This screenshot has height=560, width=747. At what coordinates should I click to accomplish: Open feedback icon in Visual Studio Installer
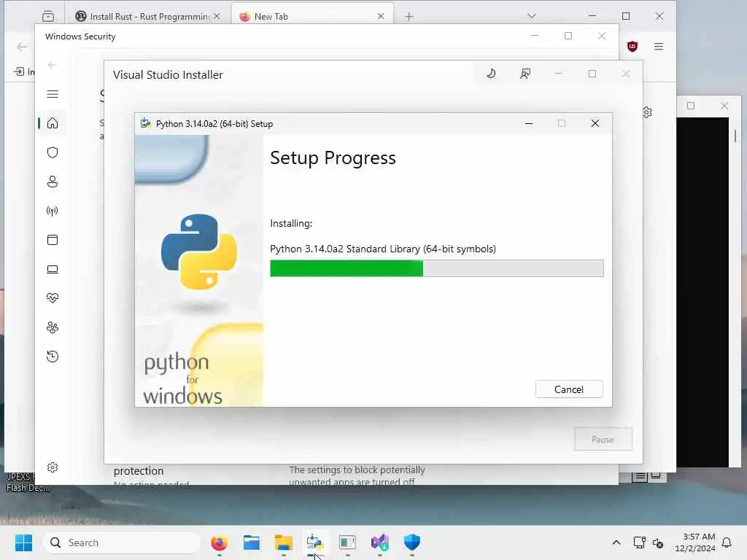coord(525,74)
